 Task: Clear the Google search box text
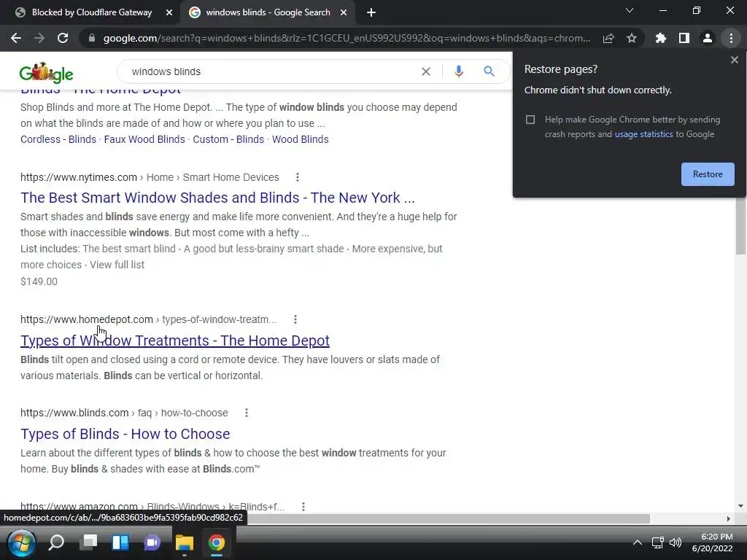point(426,71)
